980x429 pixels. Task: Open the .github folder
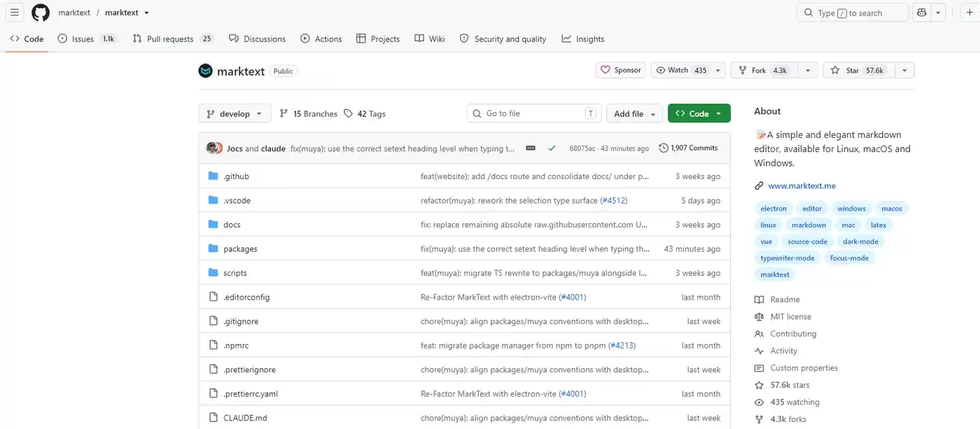click(x=236, y=176)
